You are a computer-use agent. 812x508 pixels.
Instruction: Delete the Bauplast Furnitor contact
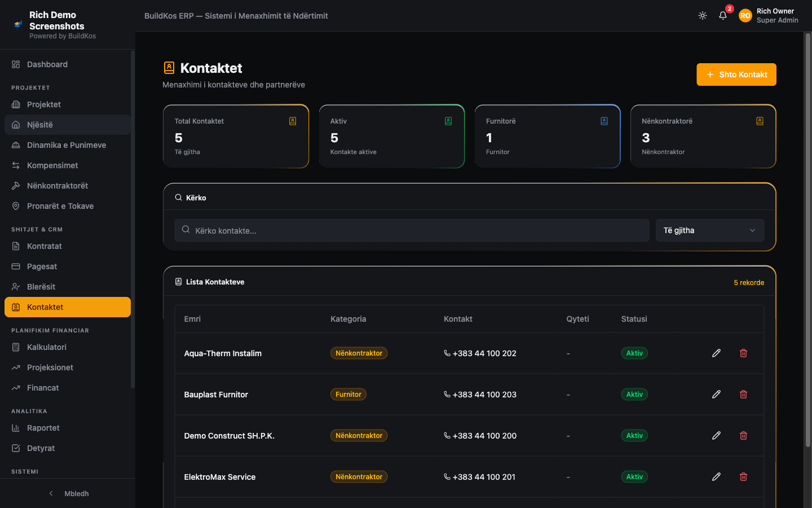[743, 394]
